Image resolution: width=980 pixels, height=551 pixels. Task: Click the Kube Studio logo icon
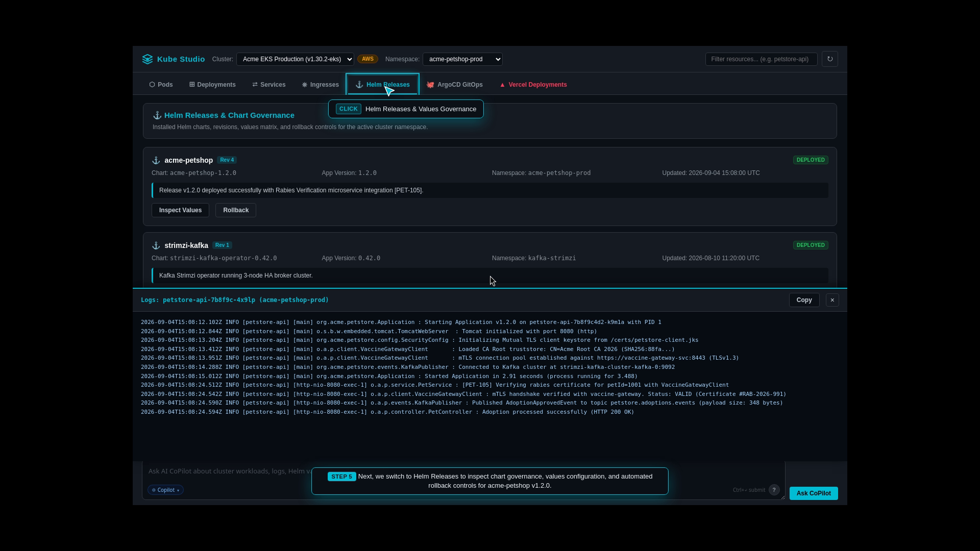pos(148,59)
